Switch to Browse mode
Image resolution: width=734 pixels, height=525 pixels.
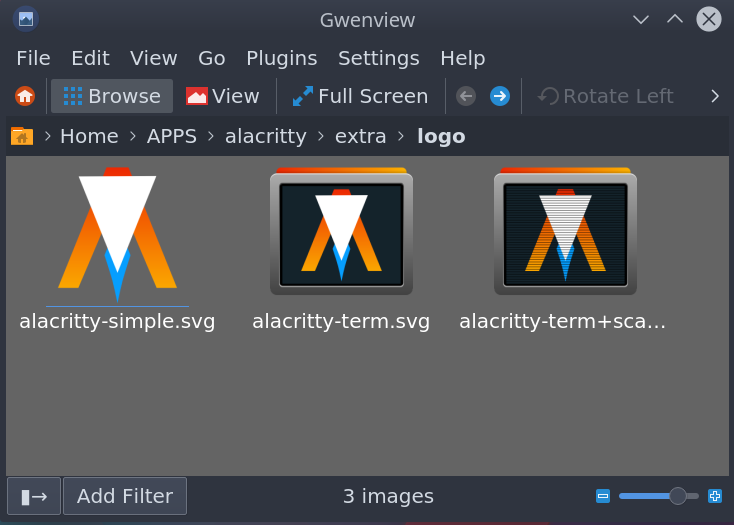tap(112, 96)
